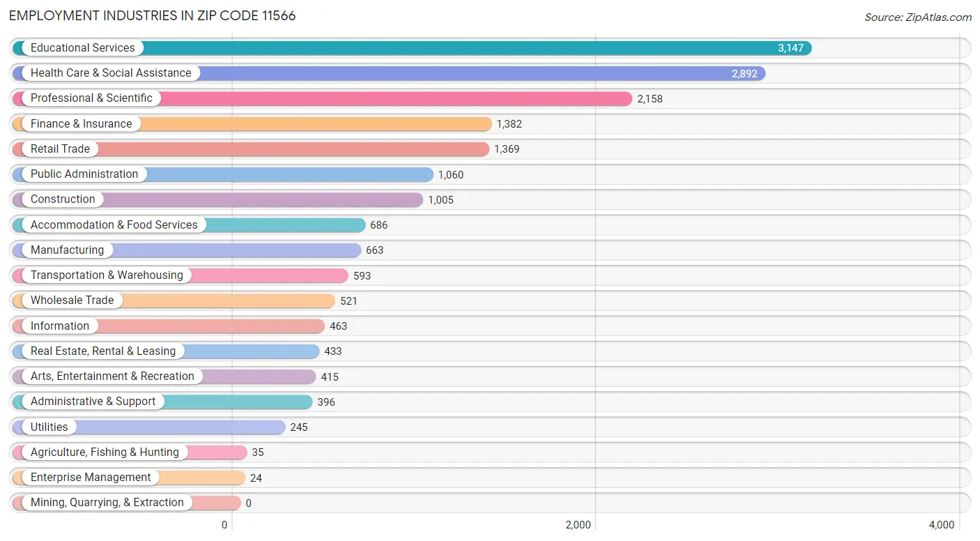This screenshot has height=541, width=980.
Task: Click the 2,892 value on Health Care bar
Action: click(744, 73)
